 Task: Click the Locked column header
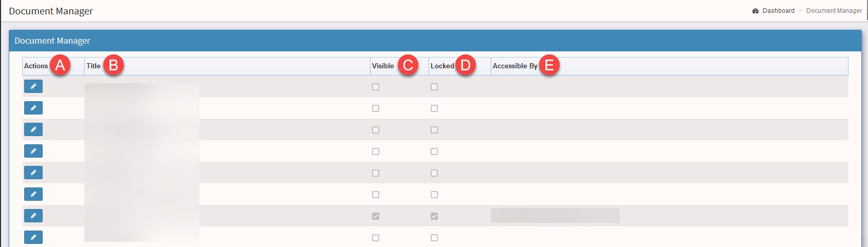[x=442, y=66]
